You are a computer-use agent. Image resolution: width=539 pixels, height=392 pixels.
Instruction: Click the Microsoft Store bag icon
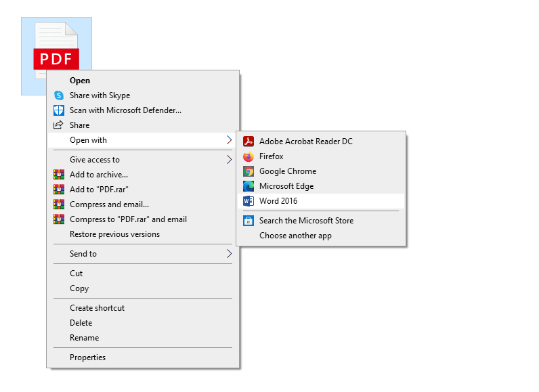coord(249,221)
